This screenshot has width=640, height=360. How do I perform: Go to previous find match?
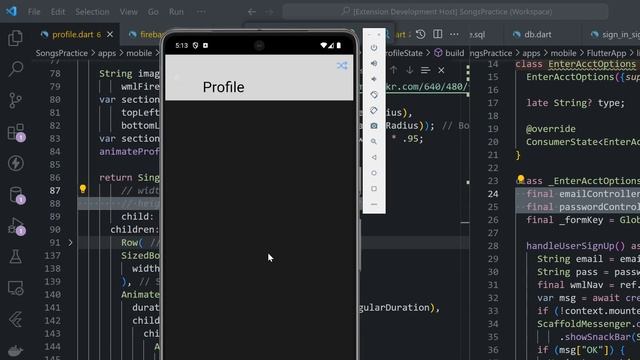click(393, 70)
